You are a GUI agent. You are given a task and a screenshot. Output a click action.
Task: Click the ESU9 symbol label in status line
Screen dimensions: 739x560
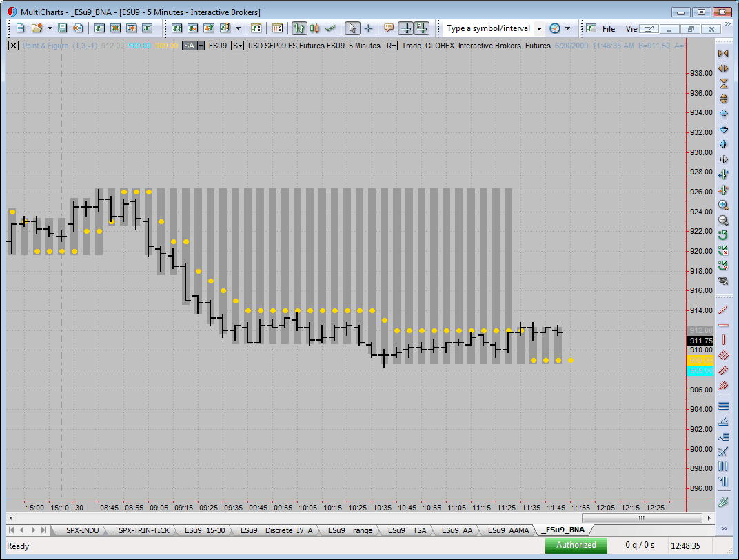click(218, 46)
